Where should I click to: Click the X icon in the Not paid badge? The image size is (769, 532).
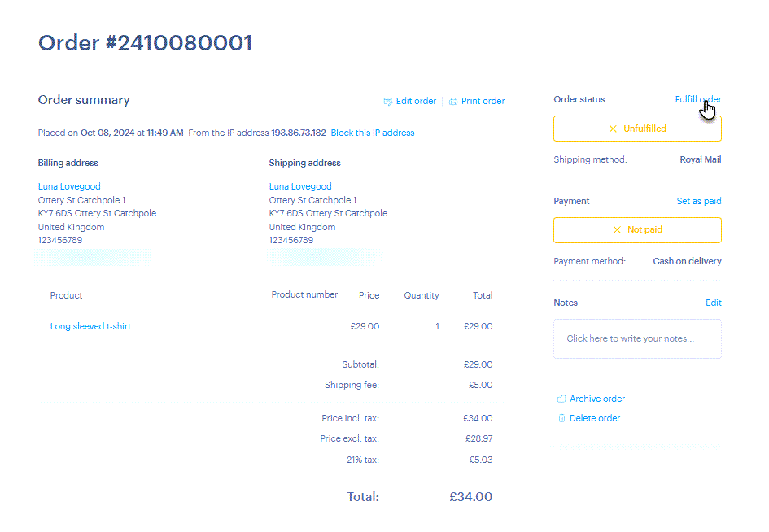pos(617,230)
